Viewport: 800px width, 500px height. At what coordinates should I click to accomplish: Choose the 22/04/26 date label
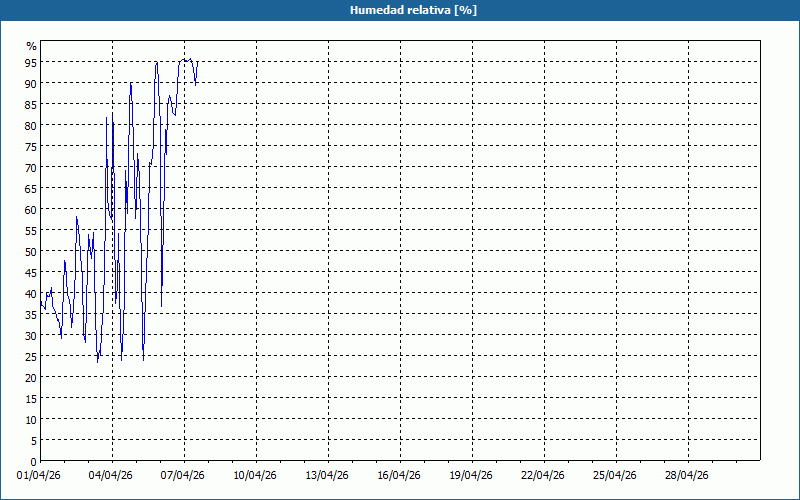(544, 475)
